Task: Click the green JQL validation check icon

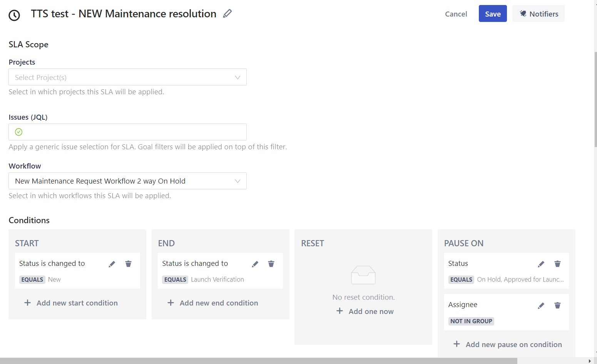Action: point(18,132)
